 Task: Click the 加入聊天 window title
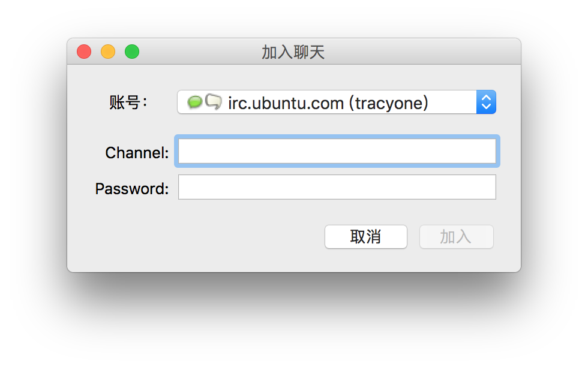pyautogui.click(x=293, y=52)
